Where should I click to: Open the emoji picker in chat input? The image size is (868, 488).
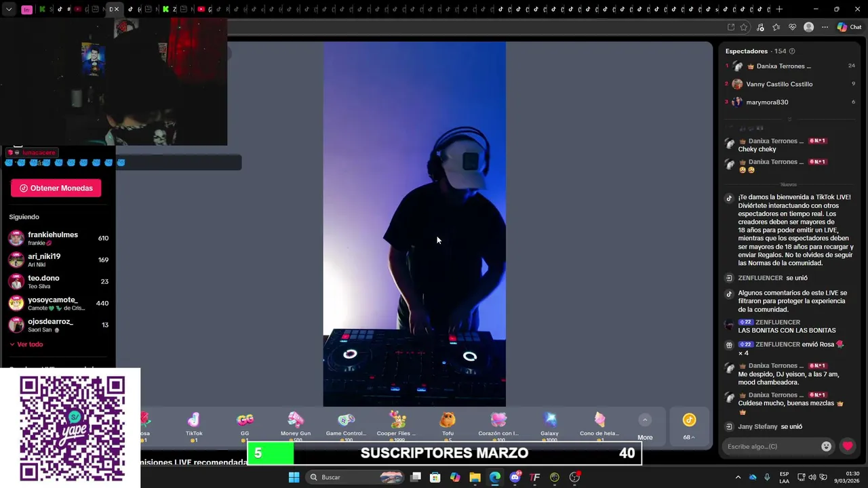click(826, 446)
